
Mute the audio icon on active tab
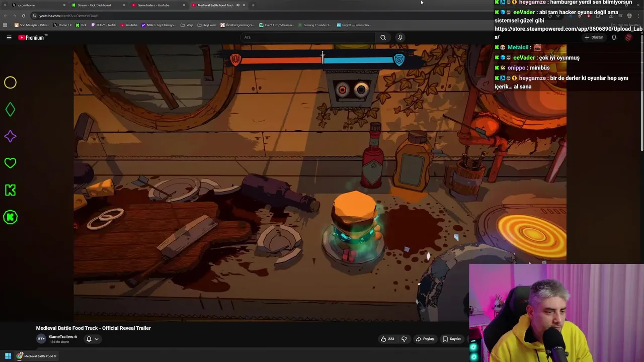pyautogui.click(x=238, y=5)
